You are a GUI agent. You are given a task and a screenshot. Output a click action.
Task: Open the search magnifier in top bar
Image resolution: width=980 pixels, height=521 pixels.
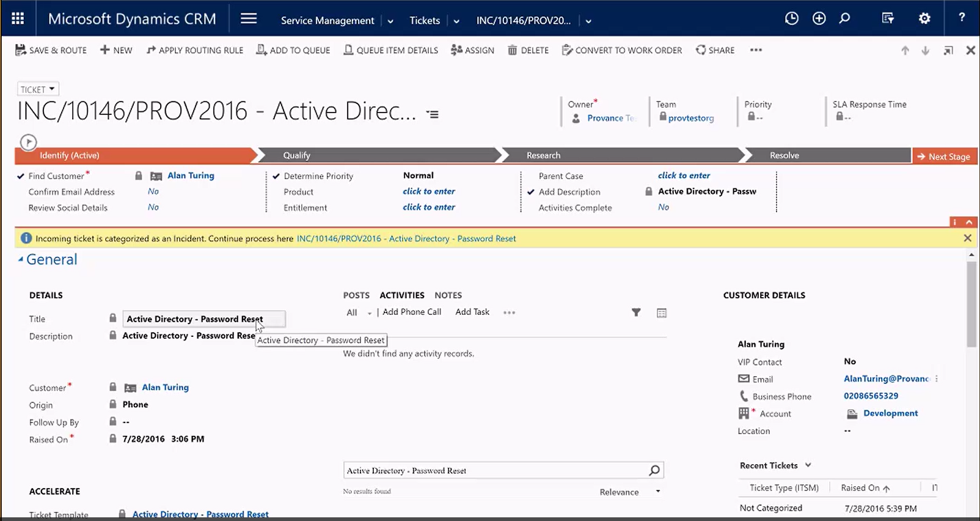[x=844, y=18]
